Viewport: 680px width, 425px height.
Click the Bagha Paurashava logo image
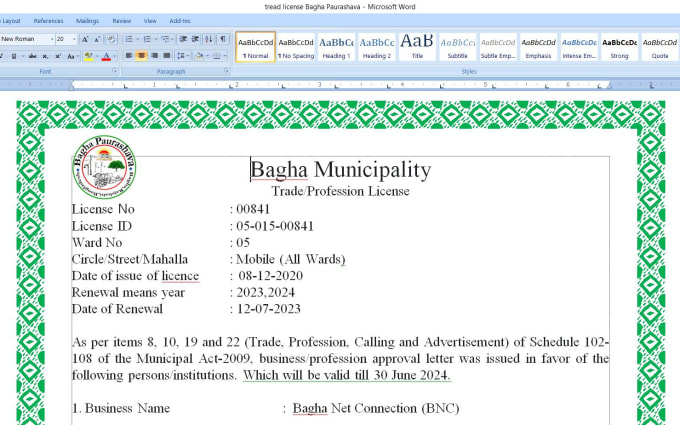coord(104,167)
